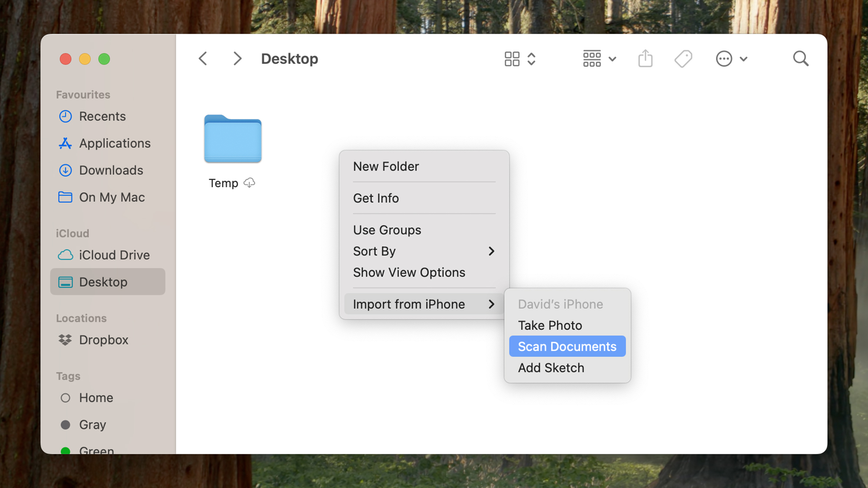Screen dimensions: 868x488
Task: Open Dropbox under Locations
Action: pos(104,340)
